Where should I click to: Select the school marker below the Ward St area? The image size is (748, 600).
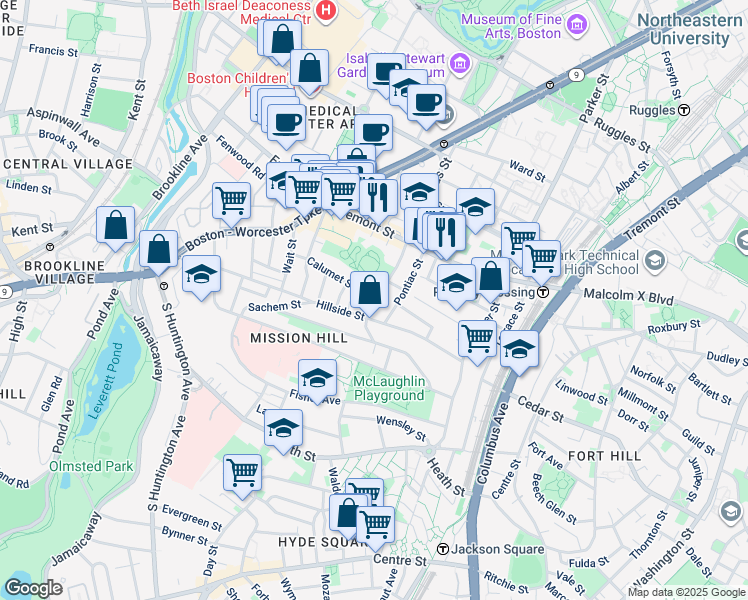point(475,208)
